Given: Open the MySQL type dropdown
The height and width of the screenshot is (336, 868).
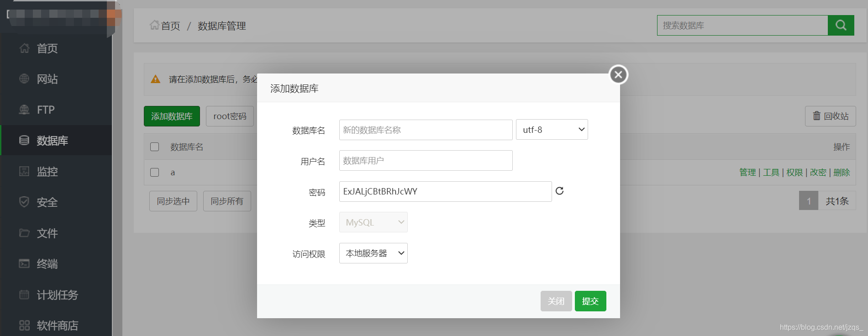Looking at the screenshot, I should click(373, 222).
